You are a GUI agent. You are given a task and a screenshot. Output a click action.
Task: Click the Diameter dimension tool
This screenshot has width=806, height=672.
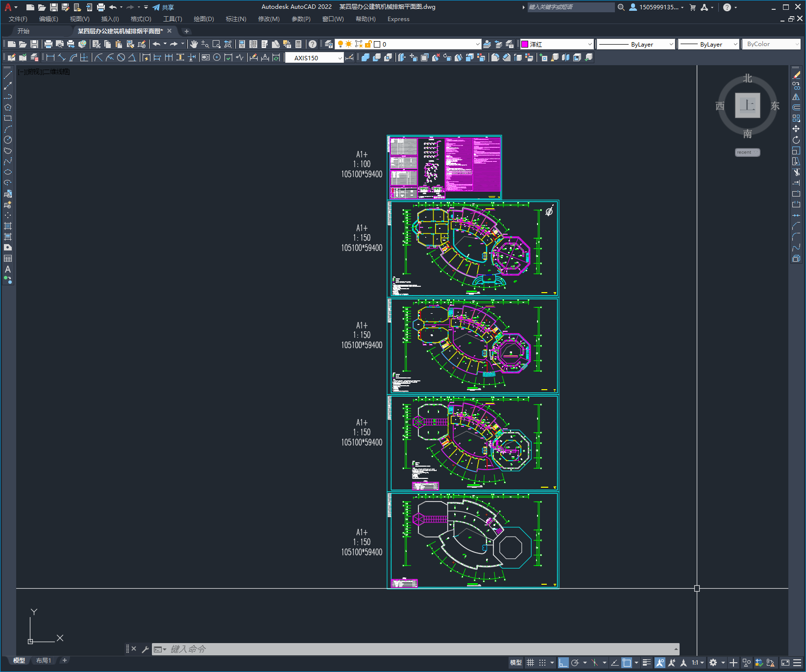click(x=121, y=57)
